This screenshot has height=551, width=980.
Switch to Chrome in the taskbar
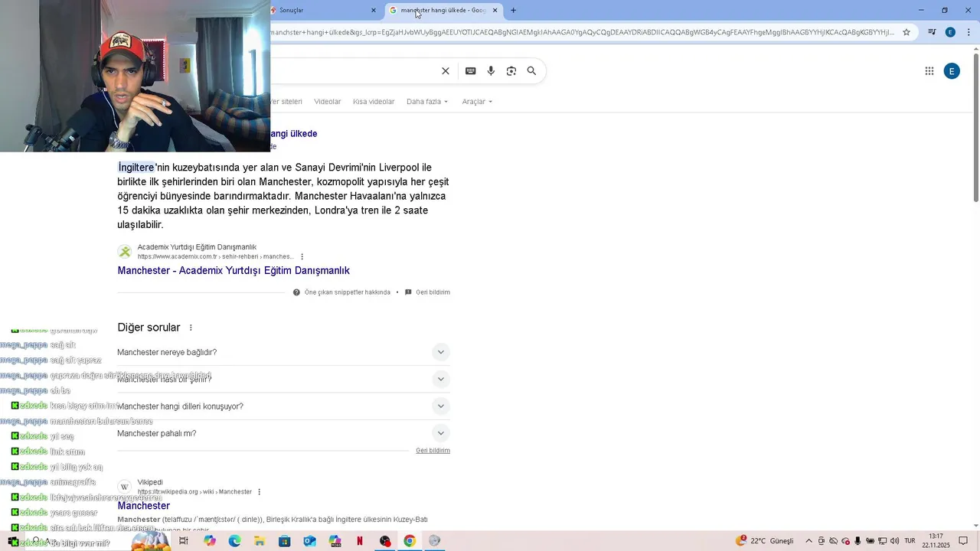410,541
